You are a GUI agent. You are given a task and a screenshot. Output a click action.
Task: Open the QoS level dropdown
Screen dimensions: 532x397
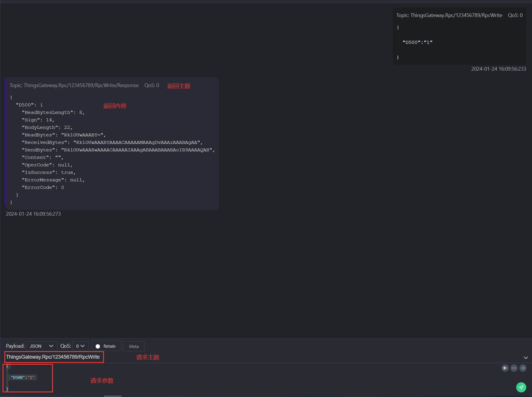(80, 346)
